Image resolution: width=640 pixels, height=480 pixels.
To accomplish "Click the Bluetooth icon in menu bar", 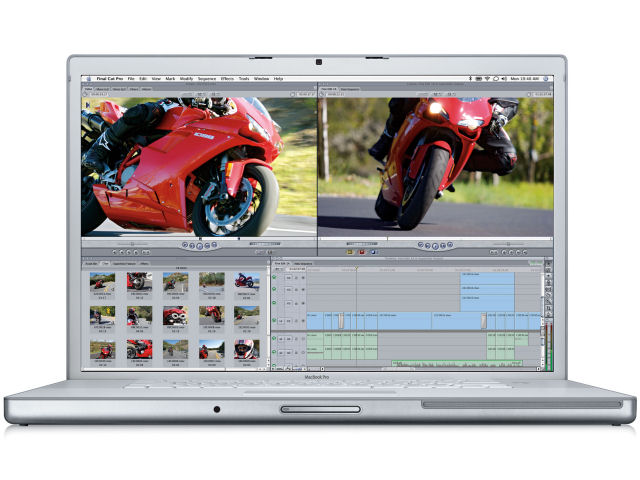I will tap(470, 78).
